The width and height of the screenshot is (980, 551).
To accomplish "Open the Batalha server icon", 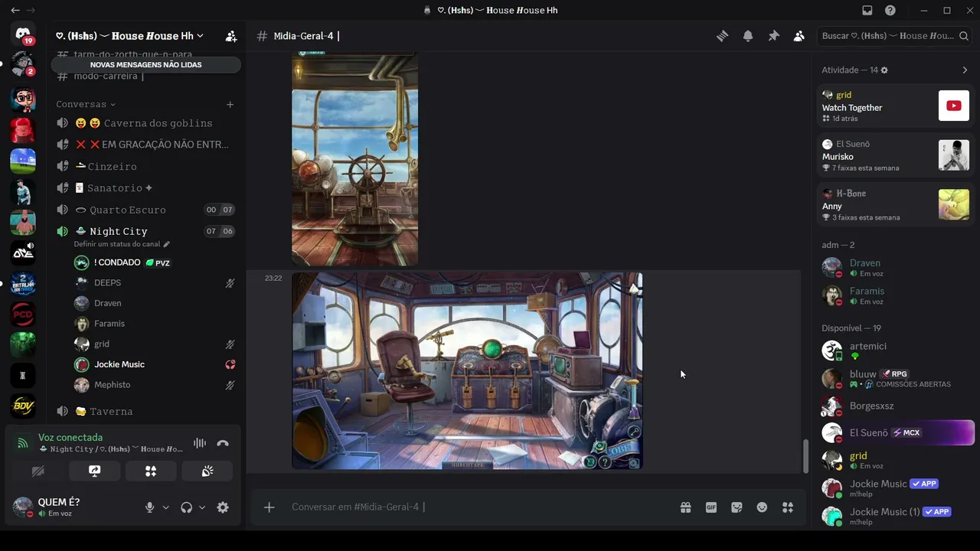I will coord(23,283).
